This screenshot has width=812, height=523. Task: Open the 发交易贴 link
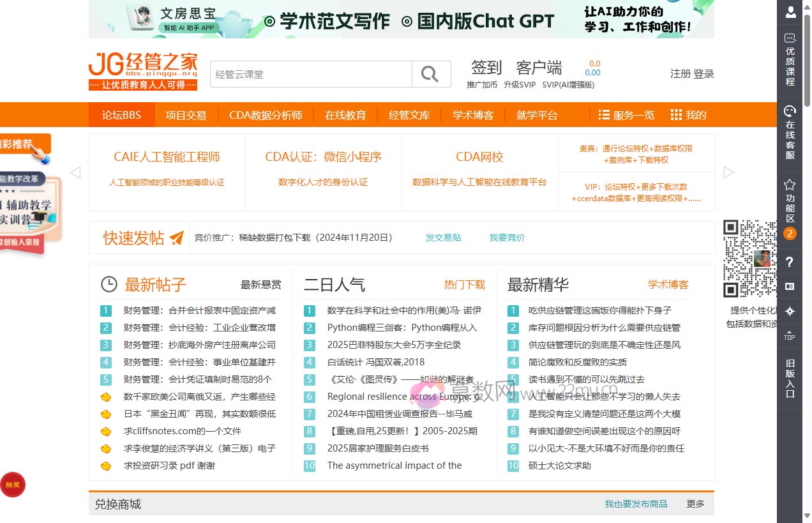tap(443, 236)
